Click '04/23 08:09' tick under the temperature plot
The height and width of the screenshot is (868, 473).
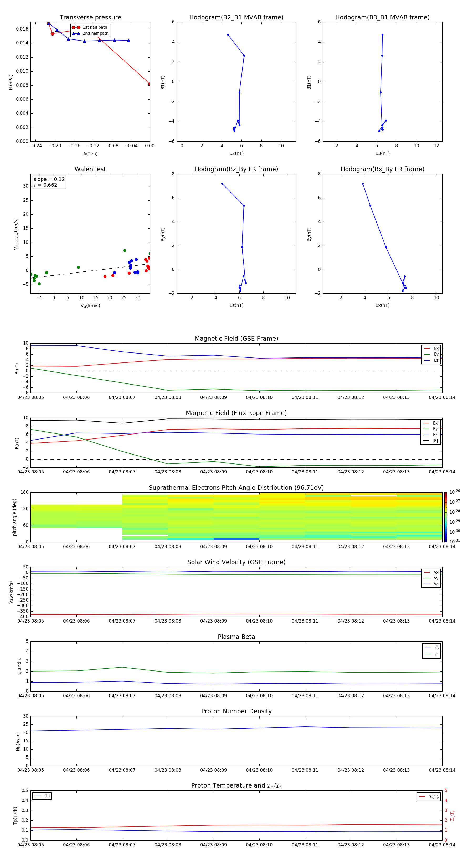[213, 845]
